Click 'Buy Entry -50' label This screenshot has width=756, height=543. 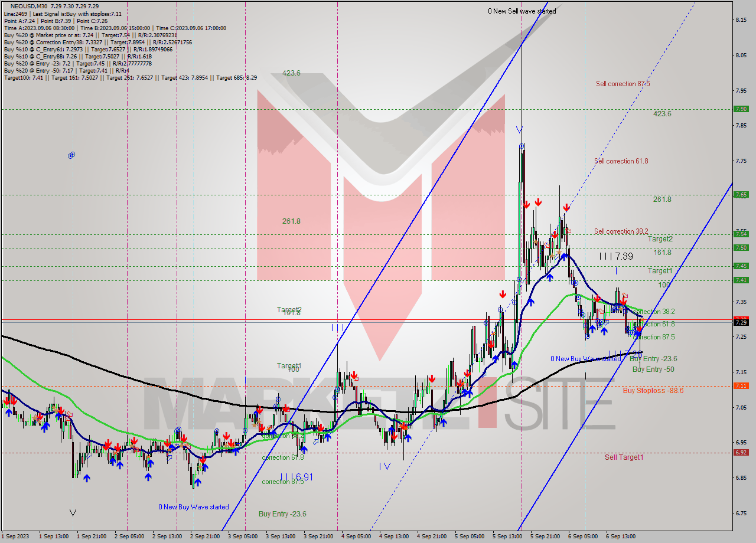click(653, 369)
